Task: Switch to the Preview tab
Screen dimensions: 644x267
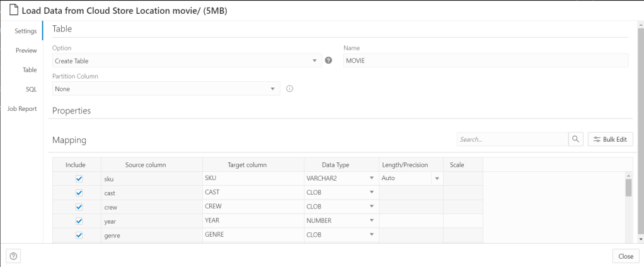Action: point(26,50)
